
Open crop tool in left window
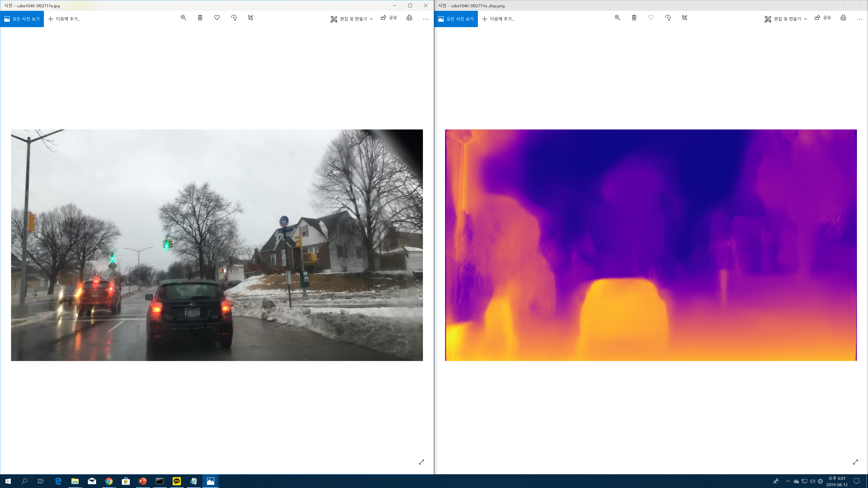coord(250,18)
